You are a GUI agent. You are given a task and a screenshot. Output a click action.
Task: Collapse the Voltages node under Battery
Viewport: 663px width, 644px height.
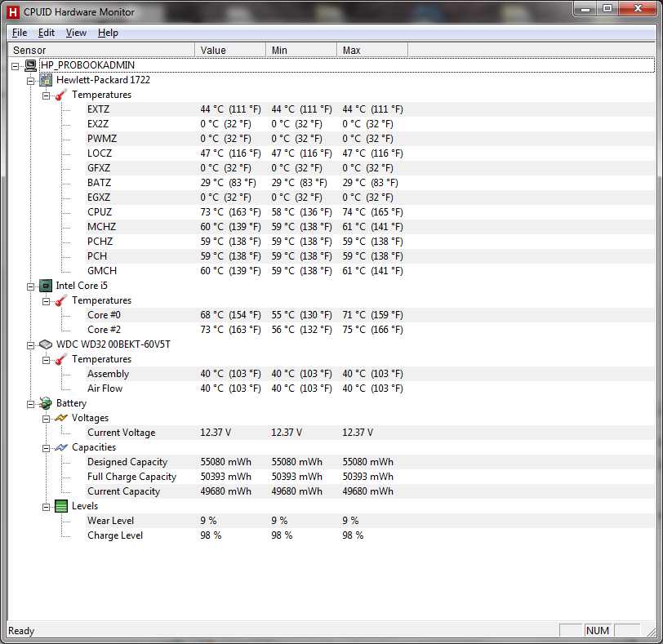46,419
